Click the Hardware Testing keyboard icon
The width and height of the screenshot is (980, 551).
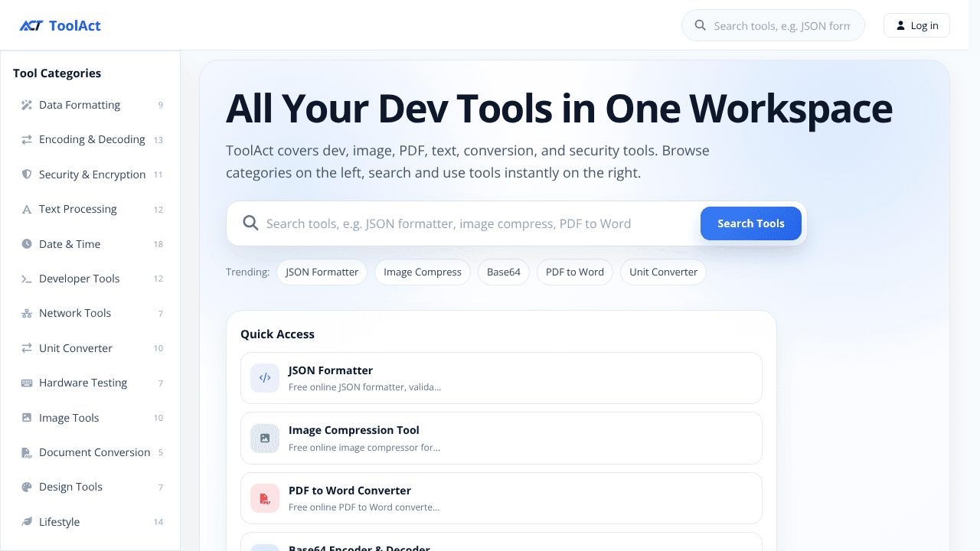(27, 383)
